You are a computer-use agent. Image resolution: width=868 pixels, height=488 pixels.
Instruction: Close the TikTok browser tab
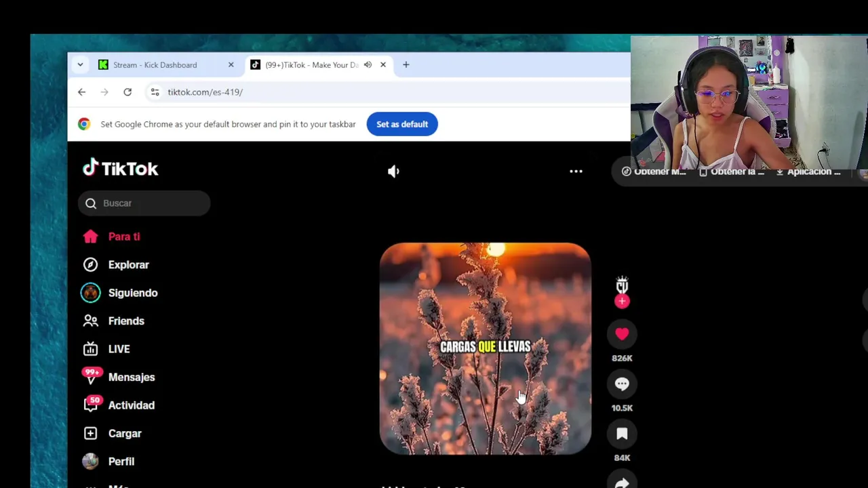pyautogui.click(x=383, y=65)
